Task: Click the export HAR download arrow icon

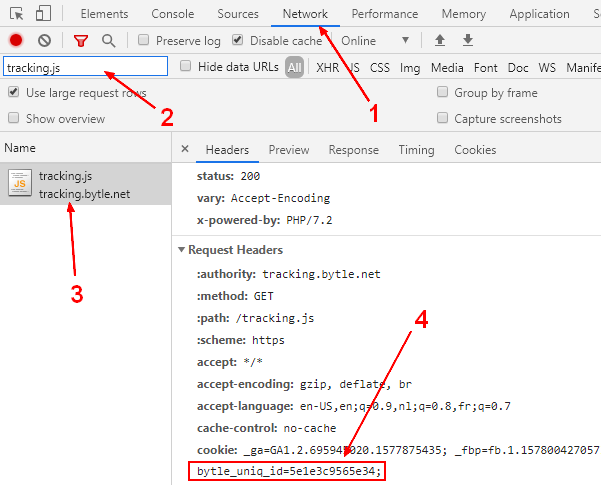Action: pyautogui.click(x=467, y=41)
